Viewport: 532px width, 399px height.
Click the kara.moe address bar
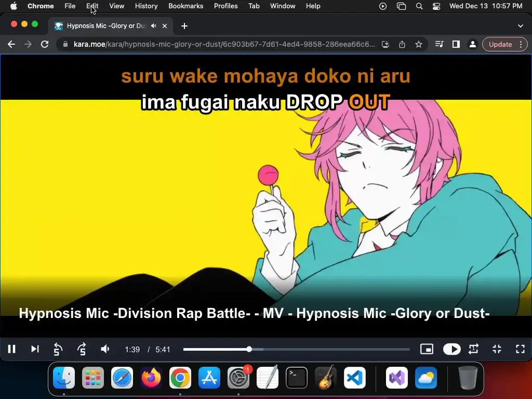224,45
